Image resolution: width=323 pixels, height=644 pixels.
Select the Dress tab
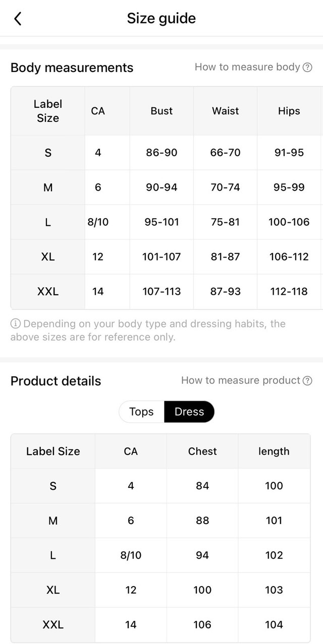pyautogui.click(x=189, y=412)
